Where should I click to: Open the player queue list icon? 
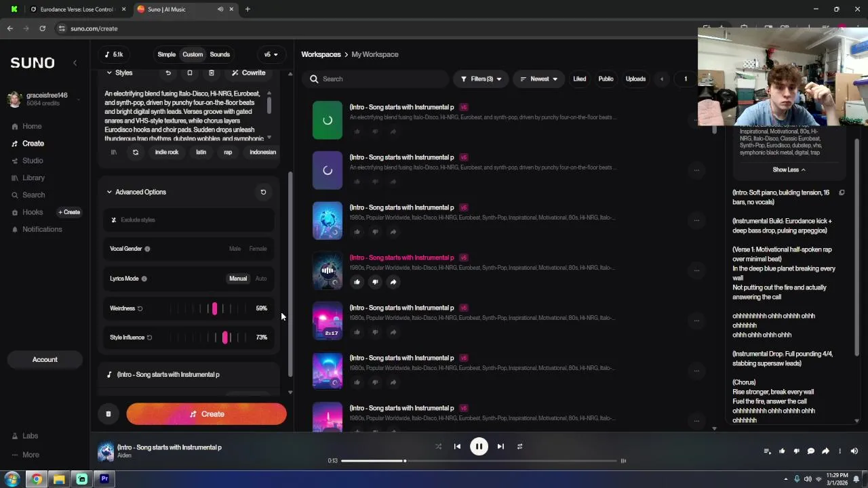tap(767, 451)
